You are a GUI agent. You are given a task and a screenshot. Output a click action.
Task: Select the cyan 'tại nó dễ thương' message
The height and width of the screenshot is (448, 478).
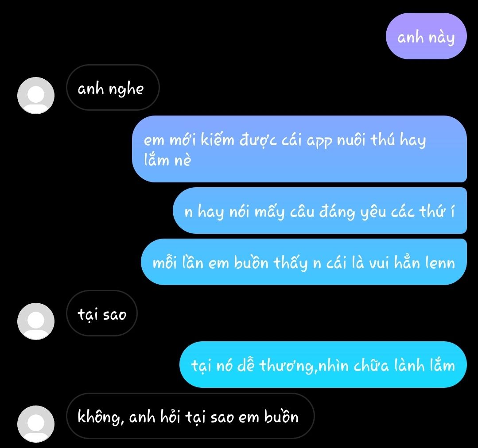323,364
